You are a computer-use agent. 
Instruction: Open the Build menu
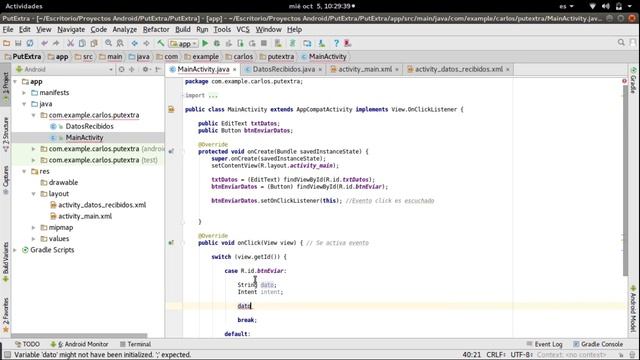pyautogui.click(x=182, y=29)
